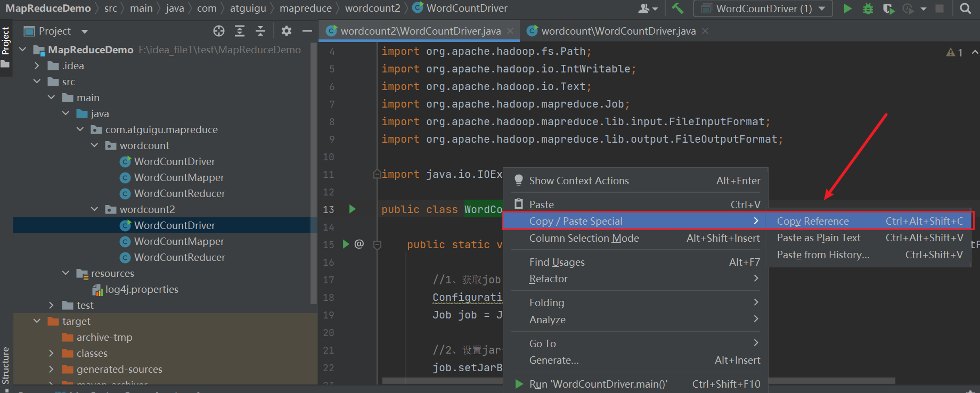Collapse the wordcount2 package
This screenshot has width=980, height=393.
point(94,209)
